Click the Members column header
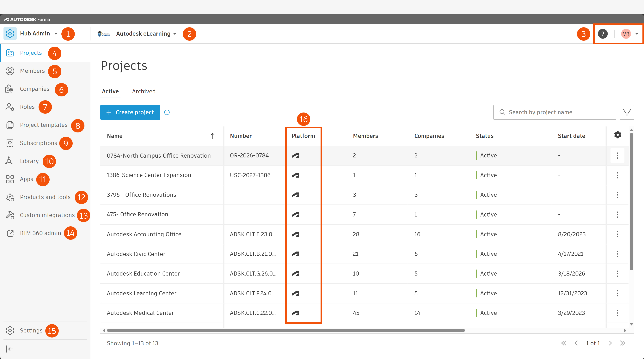 (x=365, y=136)
